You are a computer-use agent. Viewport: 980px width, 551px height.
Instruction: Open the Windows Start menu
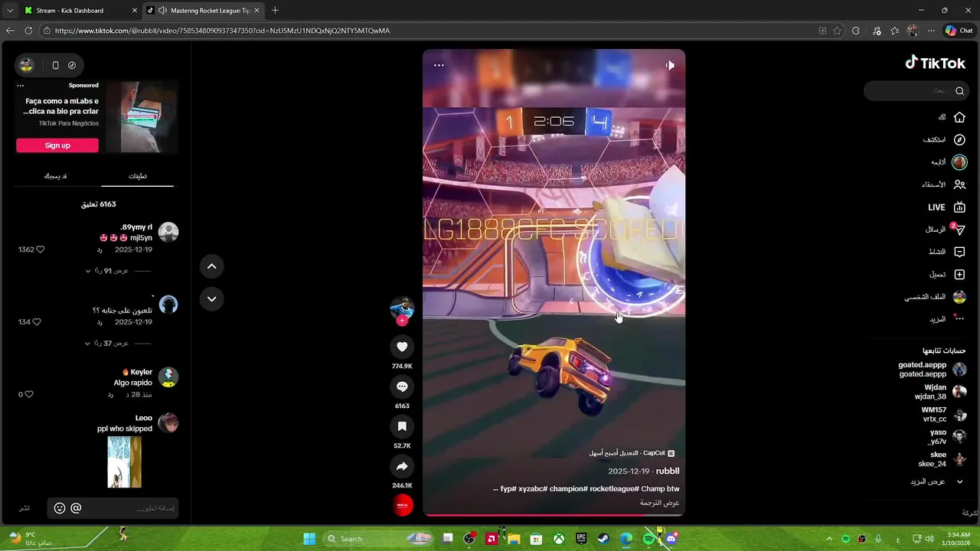[x=309, y=539]
